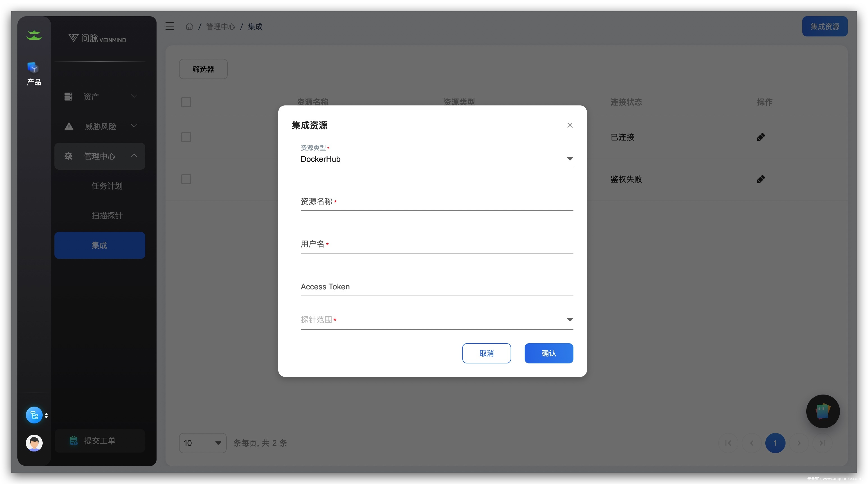This screenshot has width=868, height=484.
Task: Open the 探针范围 dropdown
Action: pos(436,320)
